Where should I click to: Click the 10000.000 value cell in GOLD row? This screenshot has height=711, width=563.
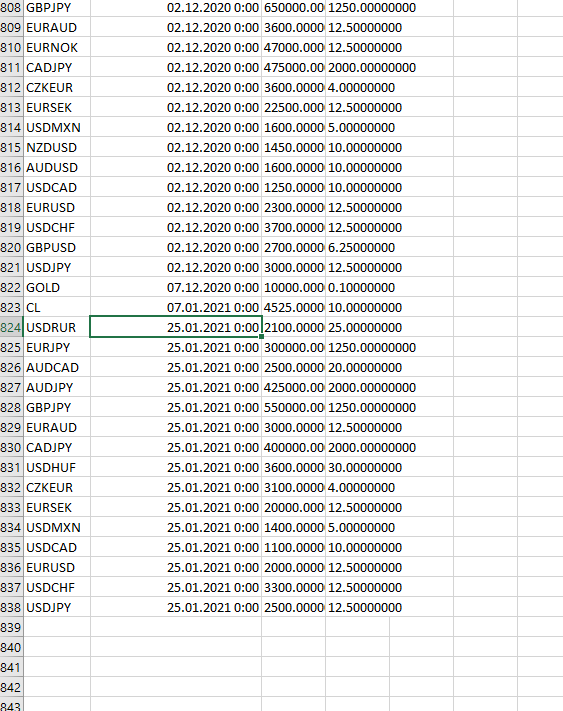click(x=293, y=287)
